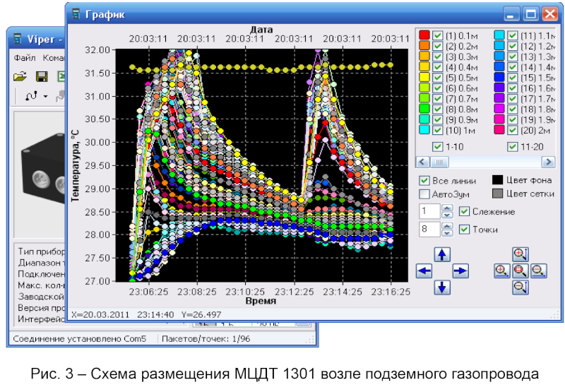Open dropdown arrow next to curve tool

click(45, 96)
